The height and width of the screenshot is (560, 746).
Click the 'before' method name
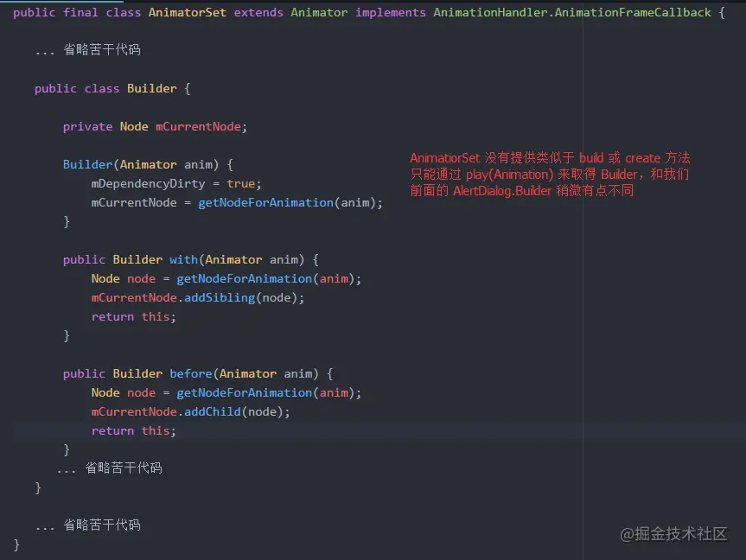[191, 374]
